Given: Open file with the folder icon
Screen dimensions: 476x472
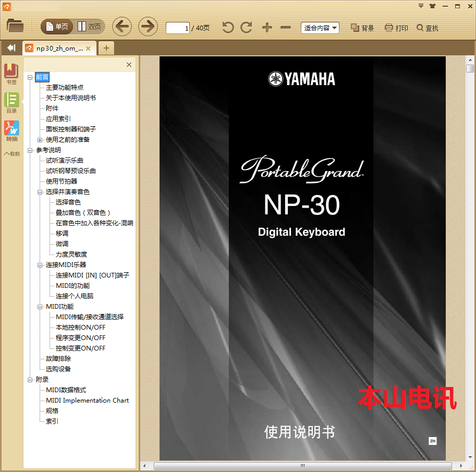Looking at the screenshot, I should (15, 26).
